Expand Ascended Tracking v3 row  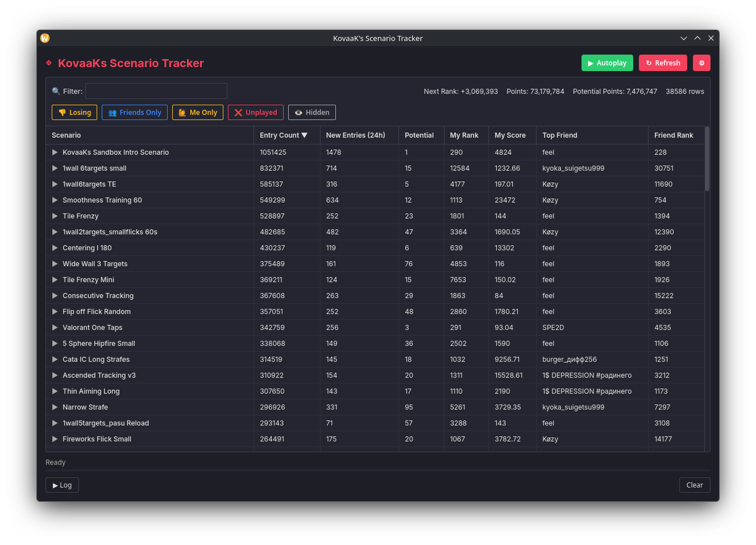(55, 375)
